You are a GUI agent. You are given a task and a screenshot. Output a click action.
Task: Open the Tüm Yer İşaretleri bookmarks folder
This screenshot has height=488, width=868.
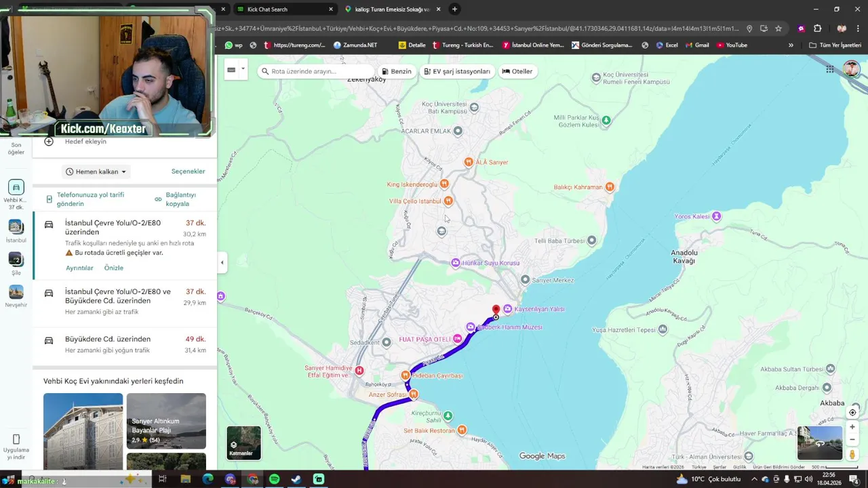[x=835, y=45]
